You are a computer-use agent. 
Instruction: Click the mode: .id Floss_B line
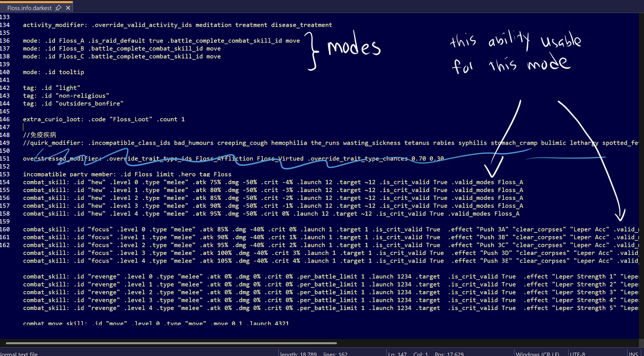[x=122, y=48]
